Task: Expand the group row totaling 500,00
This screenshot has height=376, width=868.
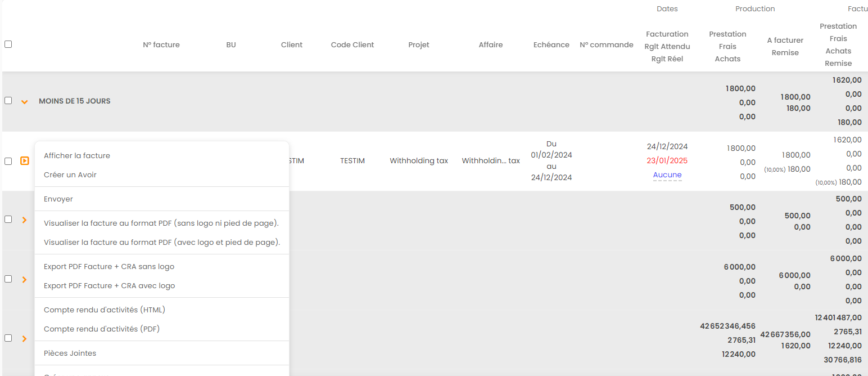Action: (x=24, y=220)
